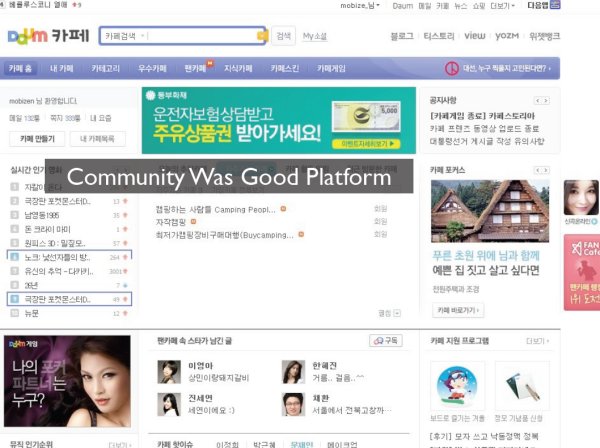The image size is (600, 448).
Task: Open the 카테고리 menu
Action: (x=106, y=68)
